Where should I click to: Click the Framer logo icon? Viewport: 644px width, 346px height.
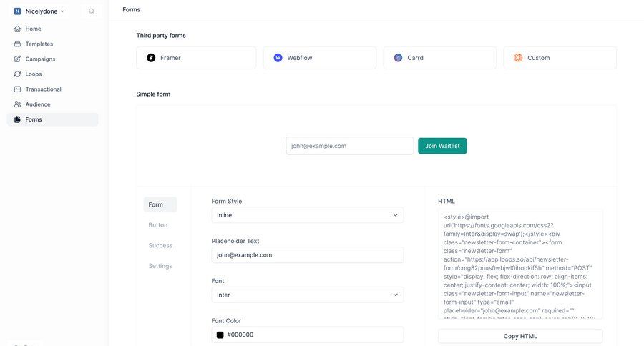click(151, 58)
